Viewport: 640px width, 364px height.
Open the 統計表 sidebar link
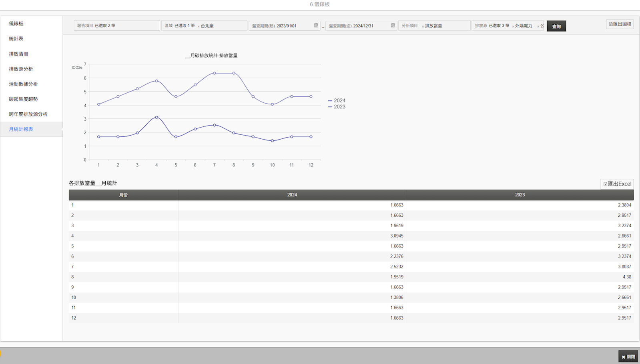(16, 39)
